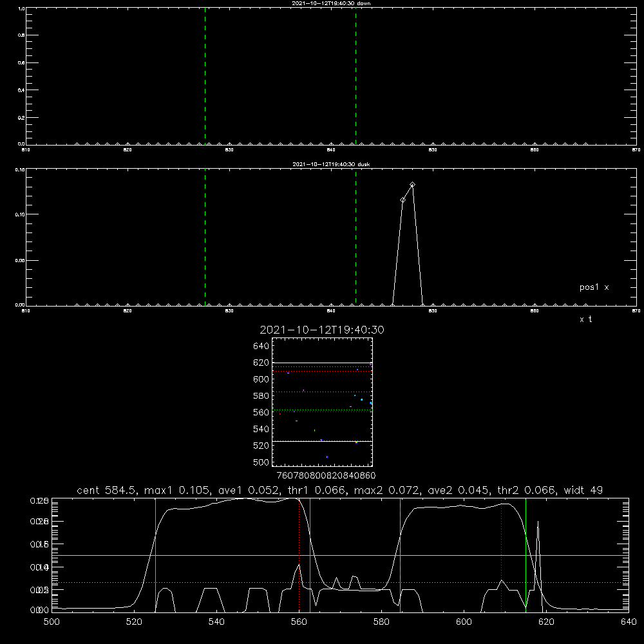Click x-axis label 500 below bottom profile plot

(x=52, y=622)
